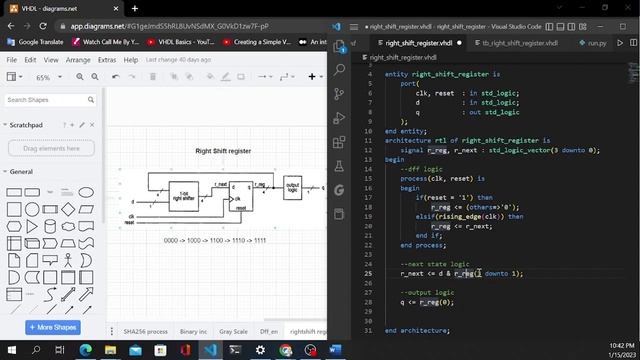Zoom in on the diagram
Image resolution: width=640 pixels, height=360 pixels.
tap(80, 77)
